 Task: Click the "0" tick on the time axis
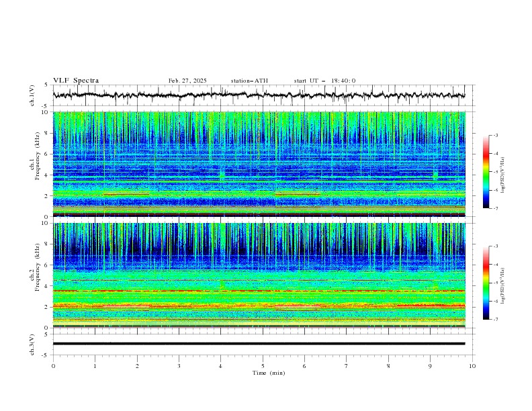coord(53,366)
